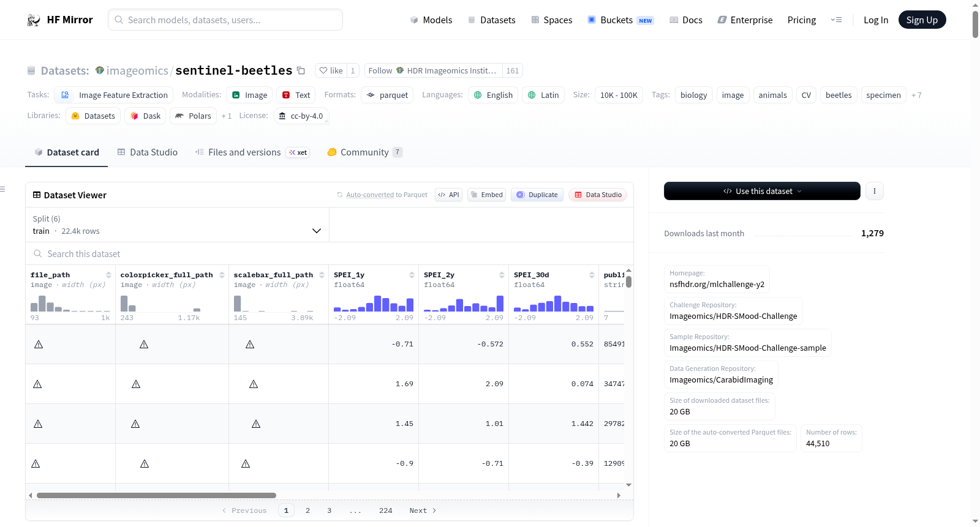The height and width of the screenshot is (527, 980).
Task: Open Data Studio from the viewer header
Action: [598, 195]
